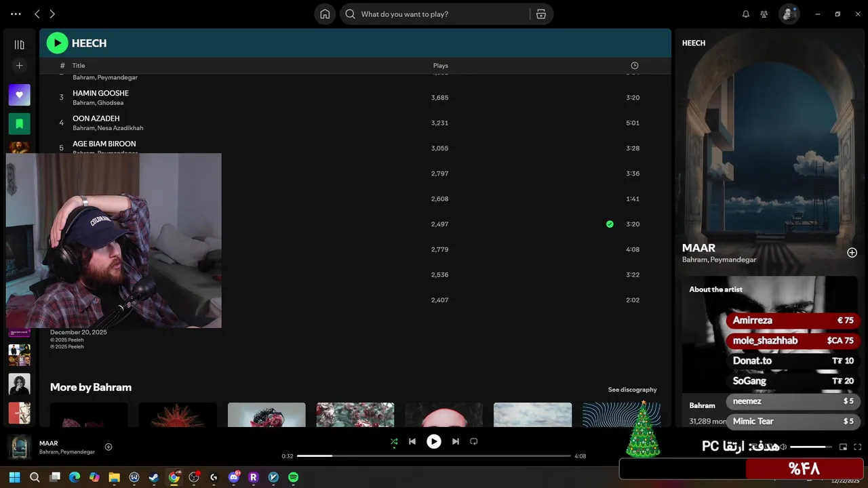The image size is (868, 488).
Task: Open the sky clouds album thumbnail
Action: click(532, 415)
